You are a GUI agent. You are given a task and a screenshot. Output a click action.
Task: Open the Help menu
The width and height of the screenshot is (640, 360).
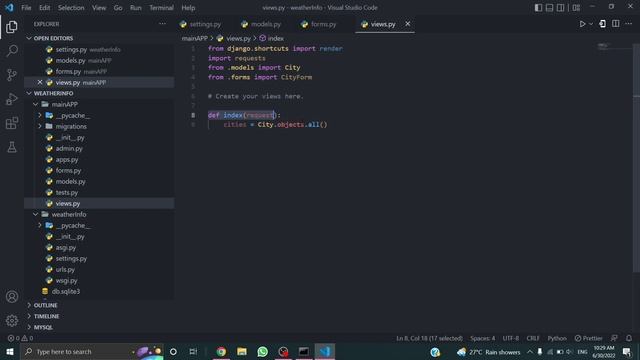[188, 8]
